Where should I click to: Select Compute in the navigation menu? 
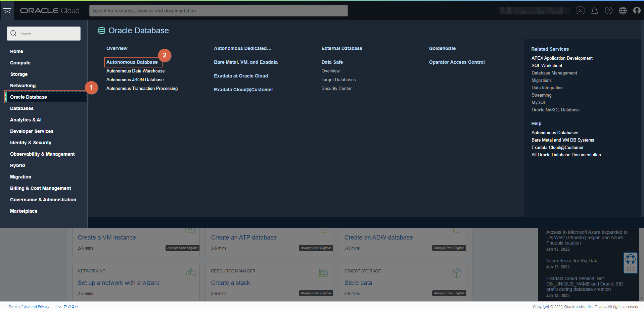[x=20, y=63]
